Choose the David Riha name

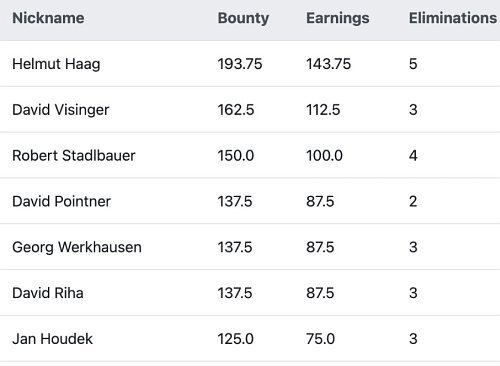(48, 293)
